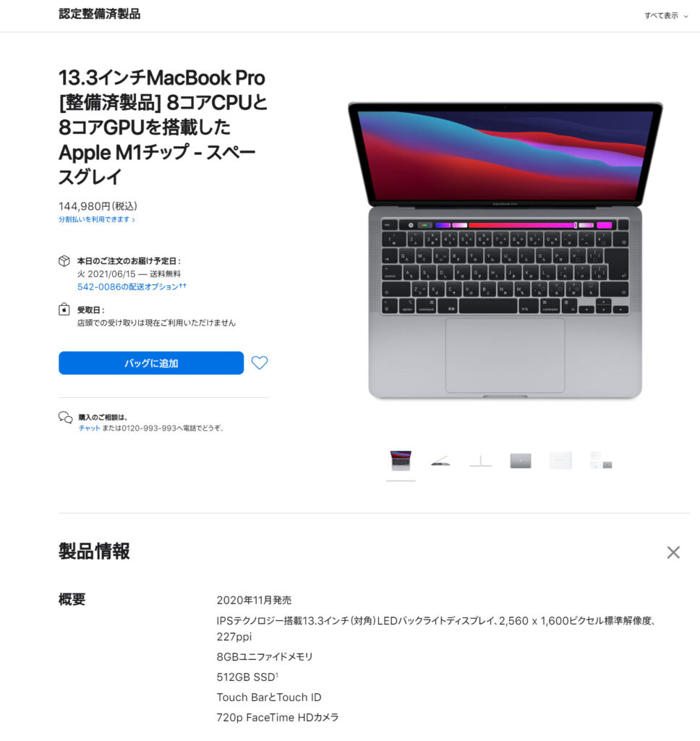Screen dimensions: 700x741
Task: Open the 分割払いを利用できます link
Action: [x=97, y=219]
